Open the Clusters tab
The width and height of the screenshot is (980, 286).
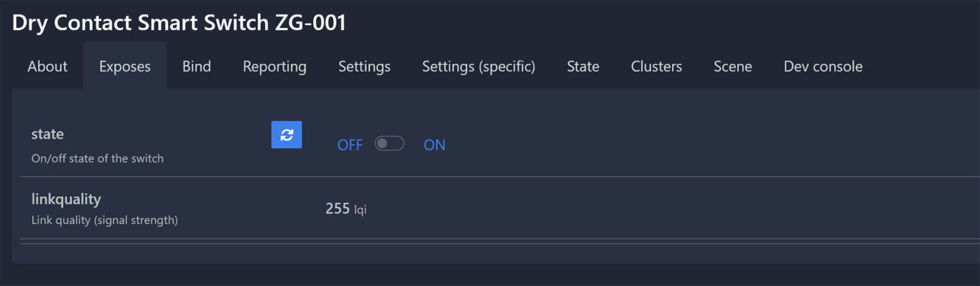(657, 66)
